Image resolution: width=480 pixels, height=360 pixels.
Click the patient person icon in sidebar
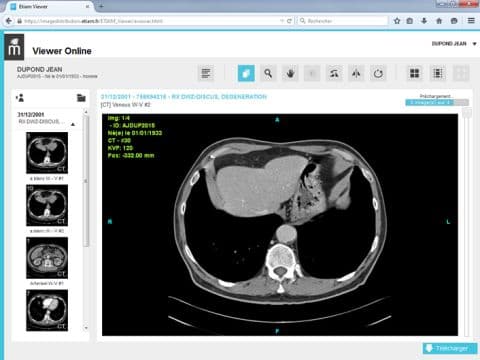click(x=20, y=98)
